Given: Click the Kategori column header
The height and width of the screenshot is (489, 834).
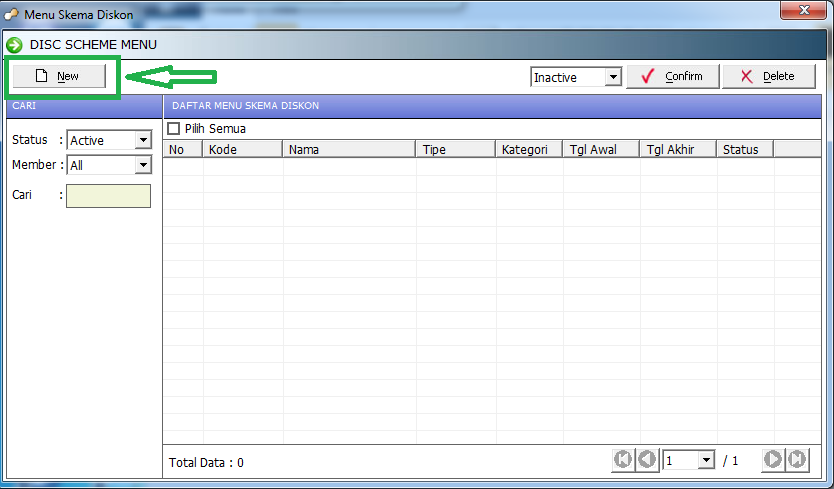Looking at the screenshot, I should click(x=527, y=150).
